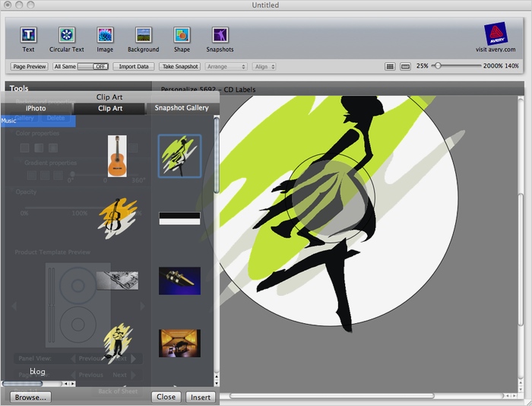Viewport: 532px width, 406px height.
Task: Select the yellow musician clip art
Action: pyautogui.click(x=118, y=343)
